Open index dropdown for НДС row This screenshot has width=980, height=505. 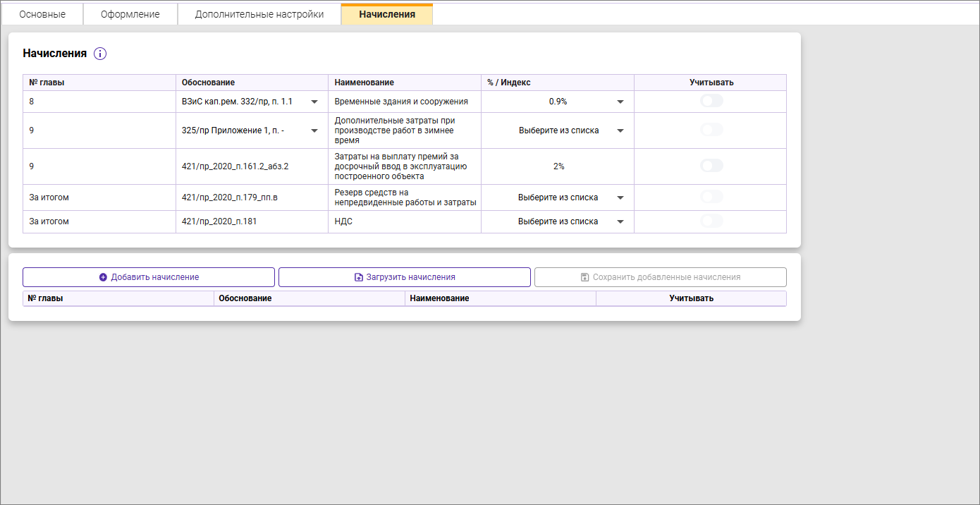point(620,221)
